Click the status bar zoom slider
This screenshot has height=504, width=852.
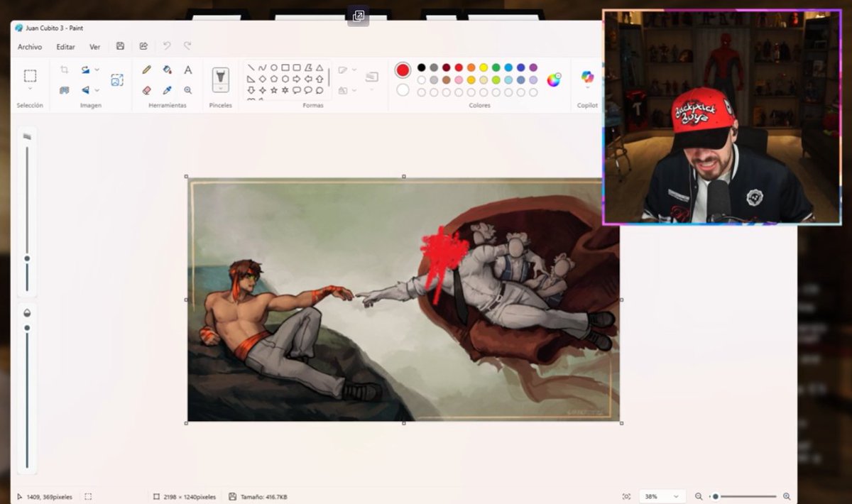click(743, 497)
